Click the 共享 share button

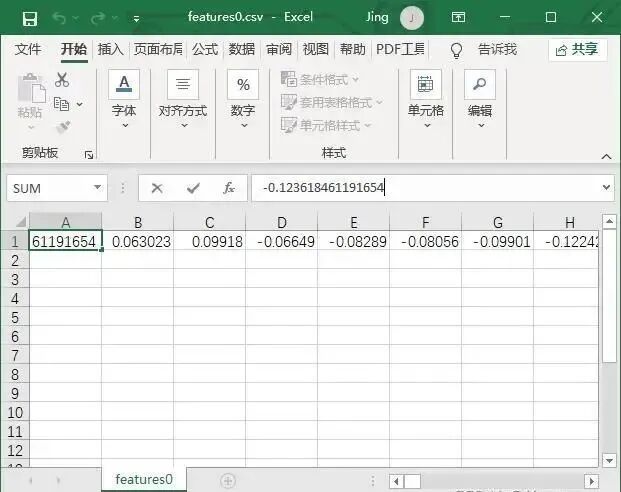click(577, 50)
